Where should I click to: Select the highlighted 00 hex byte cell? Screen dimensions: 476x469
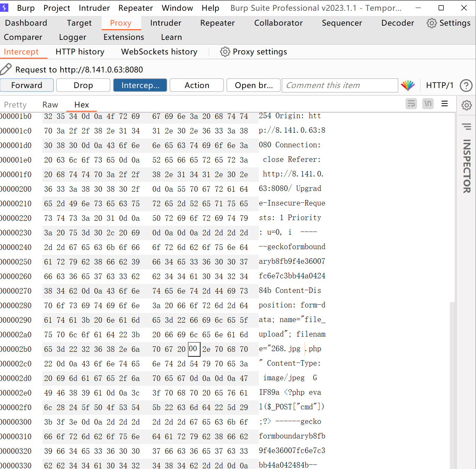pyautogui.click(x=194, y=349)
